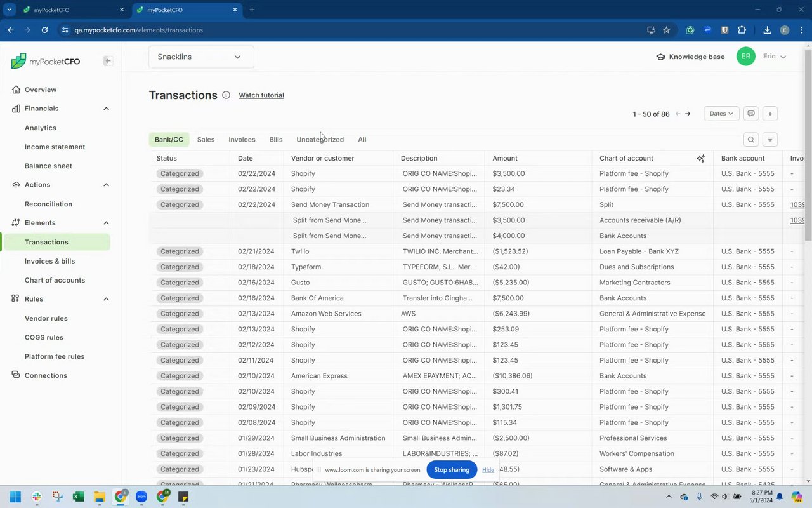This screenshot has height=508, width=812.
Task: Open the browser tab search dropdown
Action: pos(9,10)
